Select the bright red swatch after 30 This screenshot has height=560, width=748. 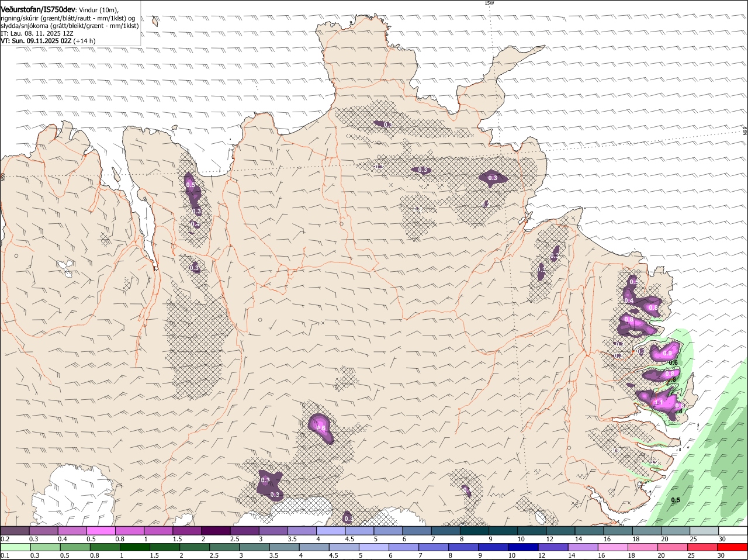(733, 547)
